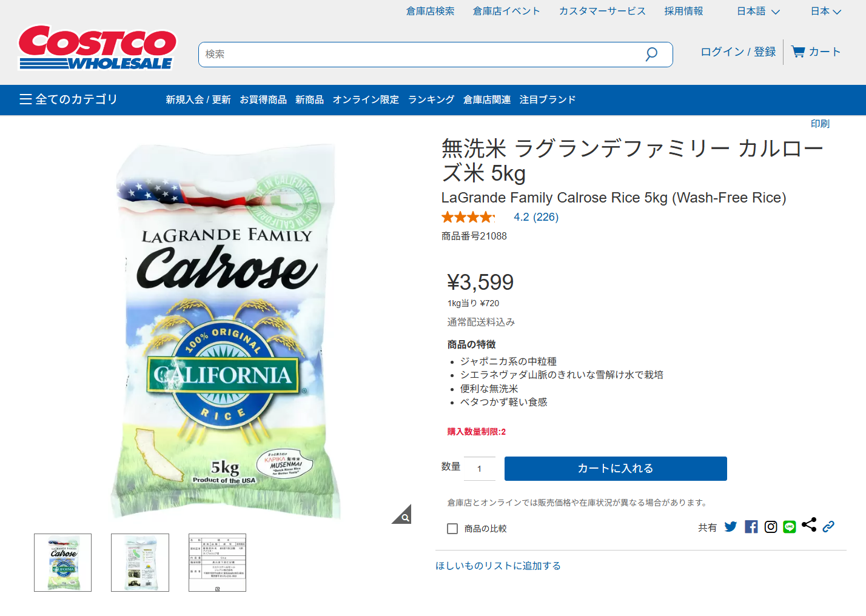Share product on Facebook
The width and height of the screenshot is (866, 616).
coord(751,527)
